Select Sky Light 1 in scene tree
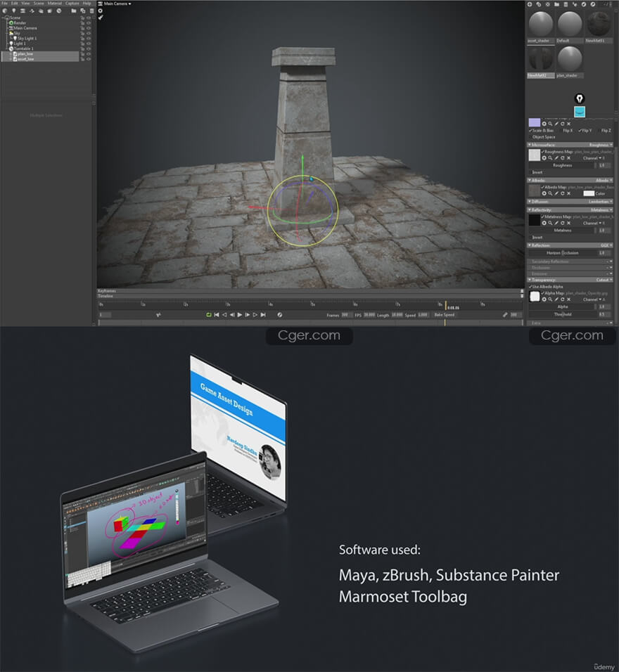619x672 pixels. coord(27,39)
